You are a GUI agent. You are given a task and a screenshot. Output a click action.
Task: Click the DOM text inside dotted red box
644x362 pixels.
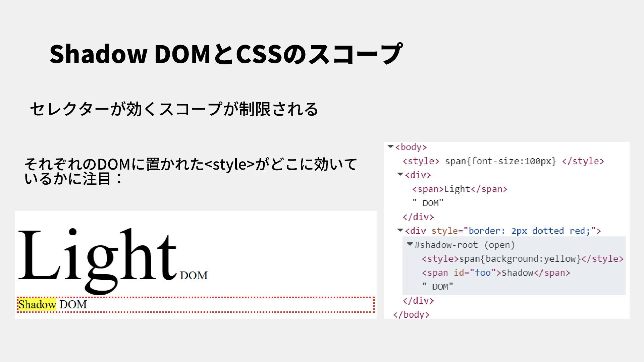(73, 304)
